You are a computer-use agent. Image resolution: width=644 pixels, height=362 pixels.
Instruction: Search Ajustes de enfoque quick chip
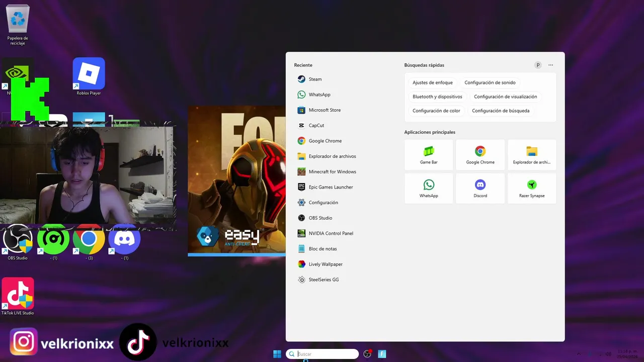(x=433, y=82)
